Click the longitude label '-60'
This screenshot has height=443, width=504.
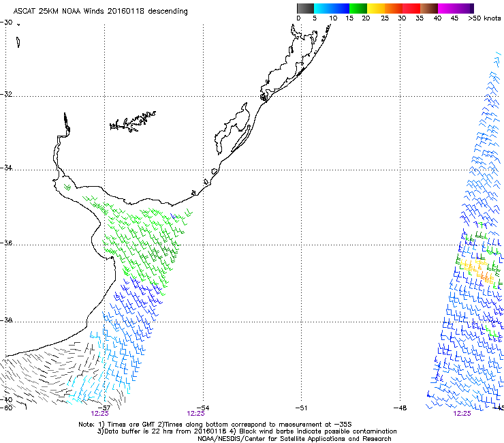(6, 408)
